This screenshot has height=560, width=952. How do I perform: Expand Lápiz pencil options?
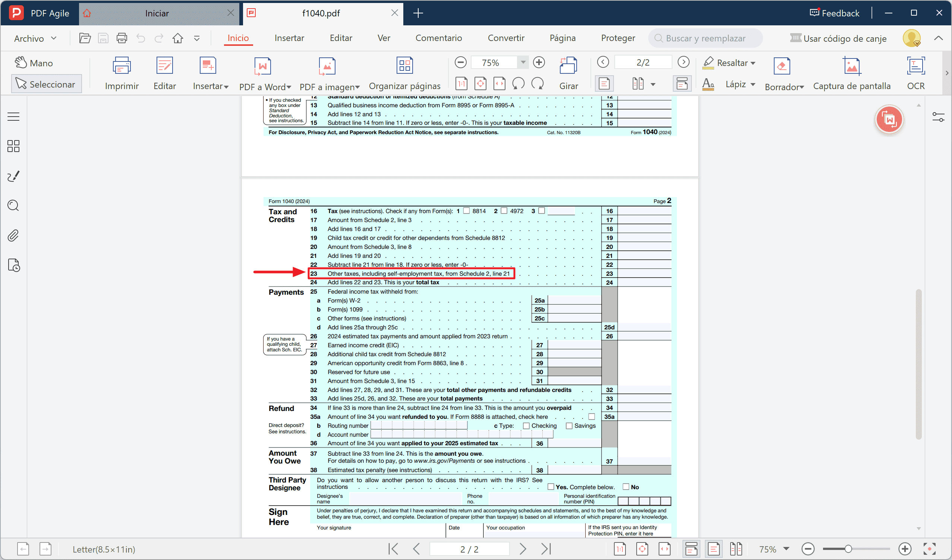(753, 84)
